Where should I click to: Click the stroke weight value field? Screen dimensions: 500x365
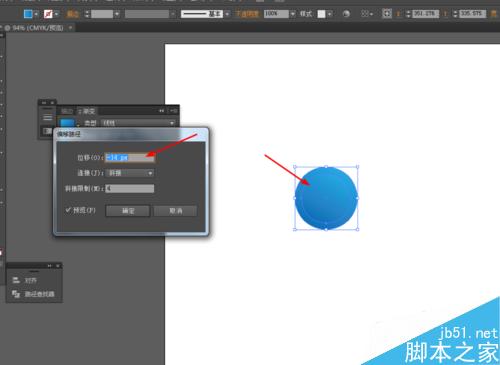(x=102, y=14)
